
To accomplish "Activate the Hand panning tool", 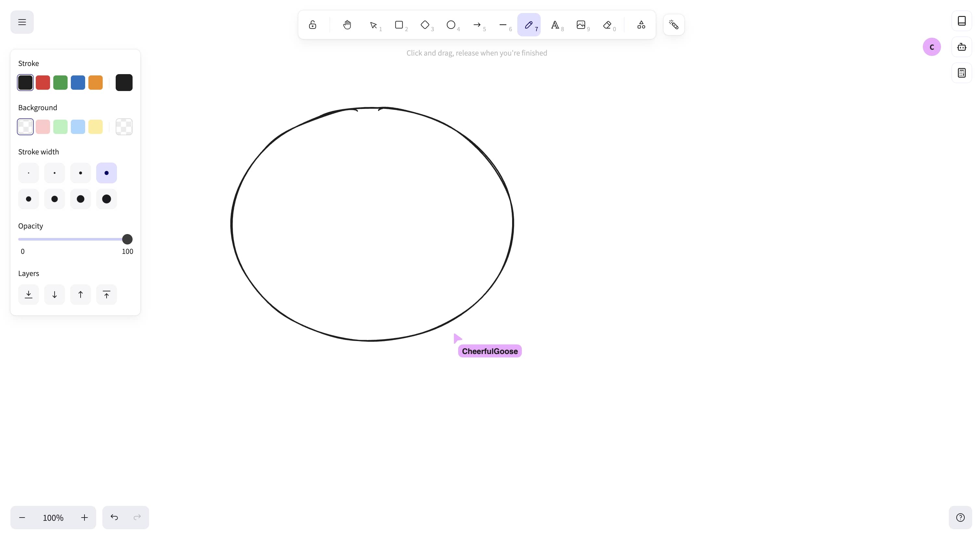I will [x=347, y=25].
